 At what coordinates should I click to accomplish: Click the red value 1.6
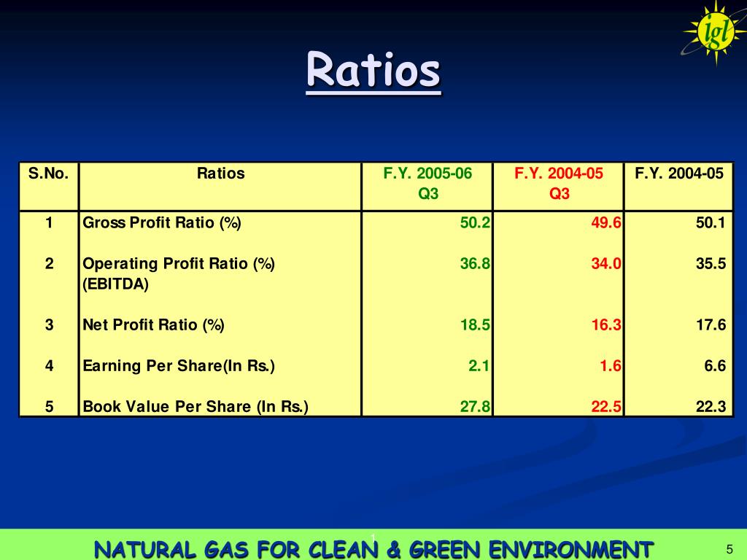tap(611, 366)
